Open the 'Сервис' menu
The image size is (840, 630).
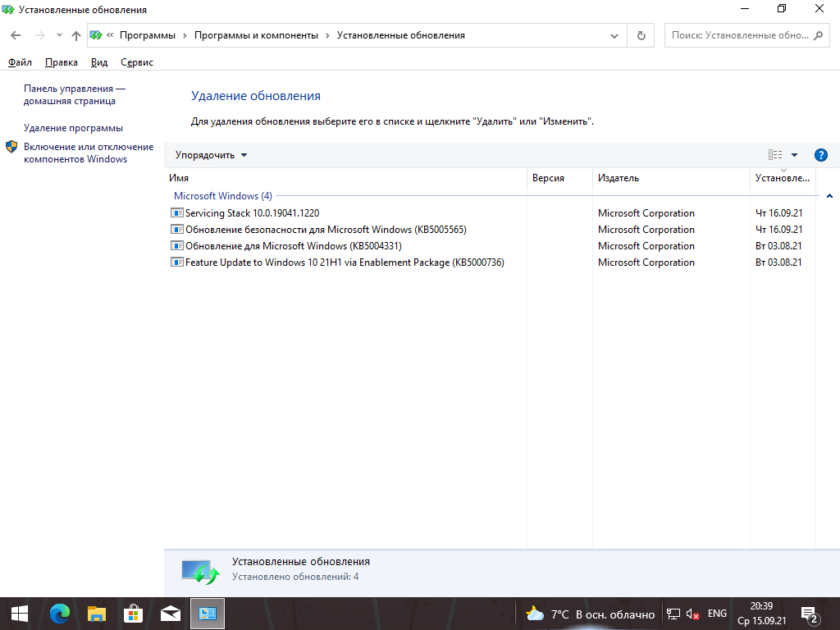[x=137, y=62]
